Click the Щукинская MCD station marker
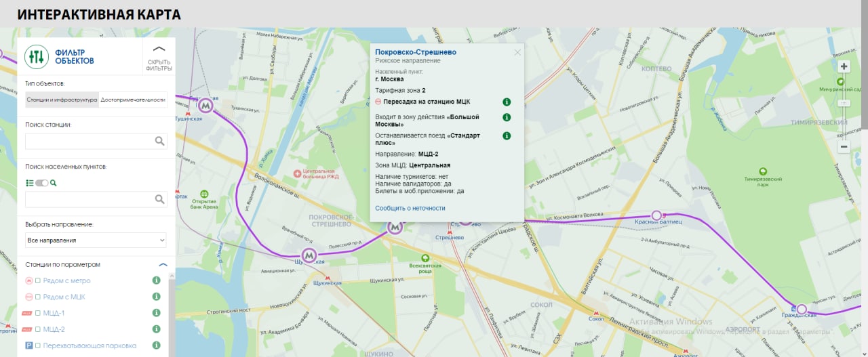This screenshot has width=868, height=357. 309,255
